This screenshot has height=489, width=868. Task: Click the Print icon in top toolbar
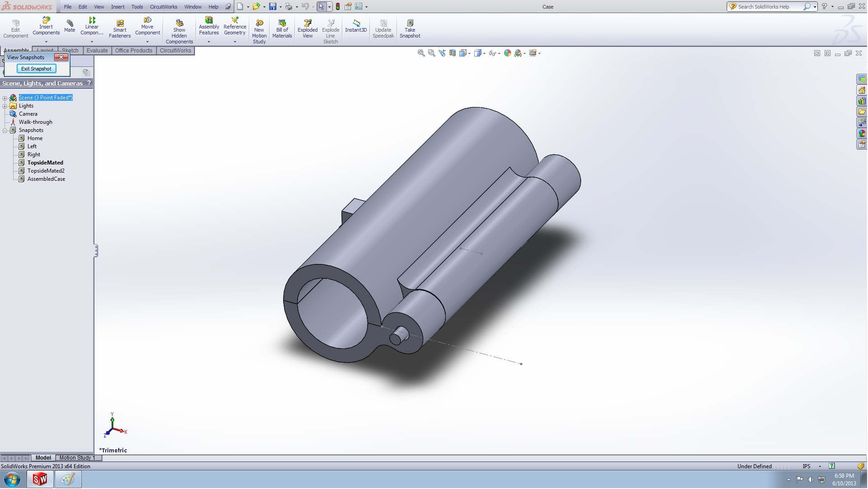[289, 7]
